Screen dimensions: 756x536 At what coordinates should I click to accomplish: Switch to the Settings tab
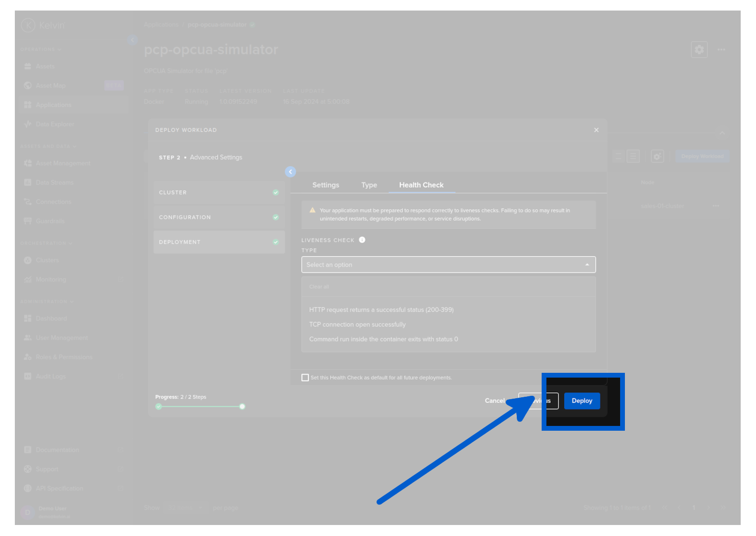click(325, 185)
